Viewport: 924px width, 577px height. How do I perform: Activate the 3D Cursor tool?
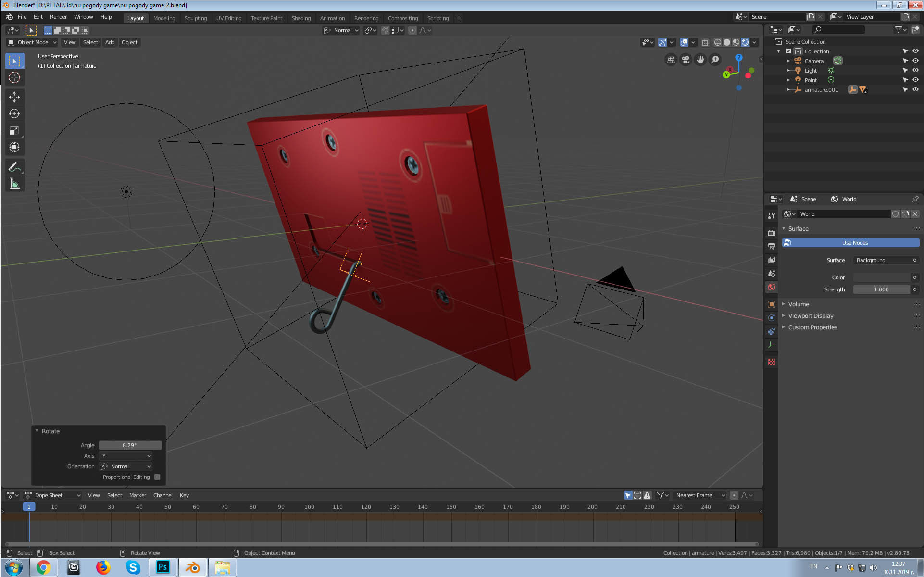(14, 77)
